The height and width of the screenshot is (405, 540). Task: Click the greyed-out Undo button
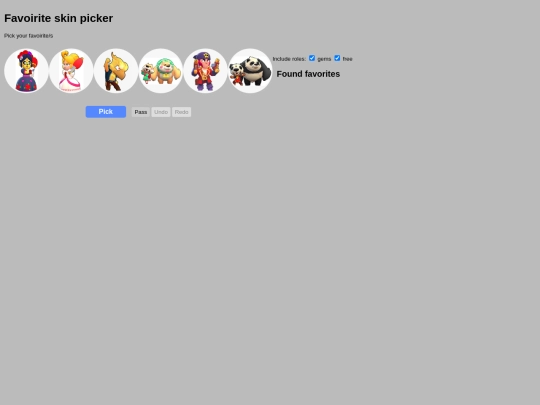pos(161,112)
